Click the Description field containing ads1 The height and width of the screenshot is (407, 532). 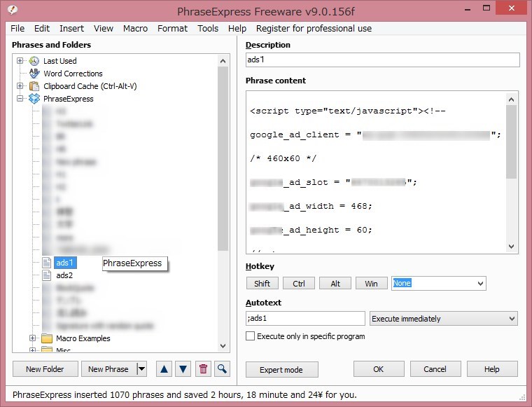(382, 60)
